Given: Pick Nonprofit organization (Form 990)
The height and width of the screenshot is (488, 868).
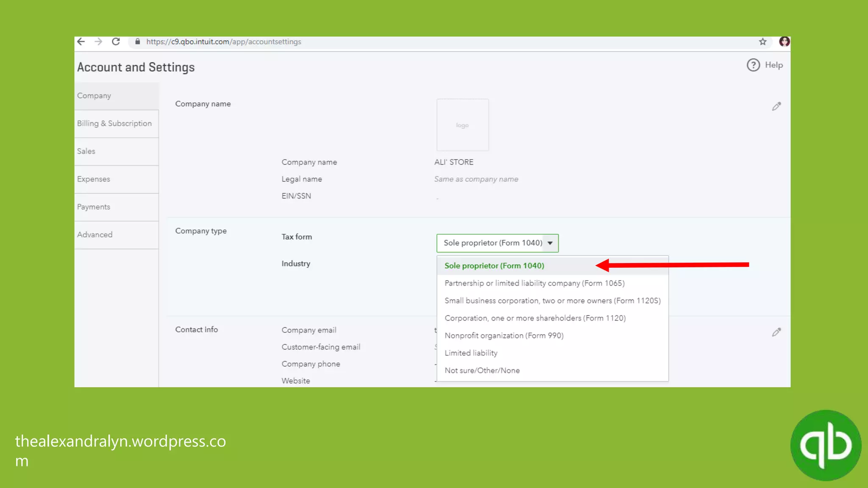Looking at the screenshot, I should tap(504, 335).
